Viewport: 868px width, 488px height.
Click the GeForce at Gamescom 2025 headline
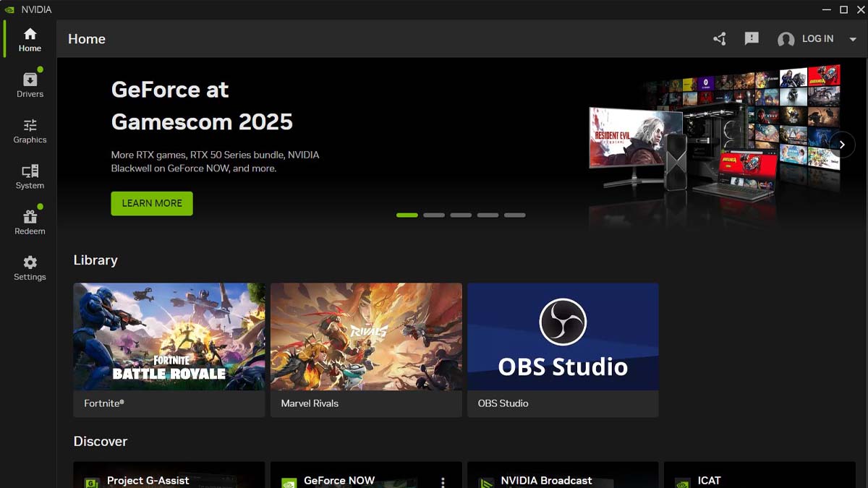pyautogui.click(x=202, y=106)
